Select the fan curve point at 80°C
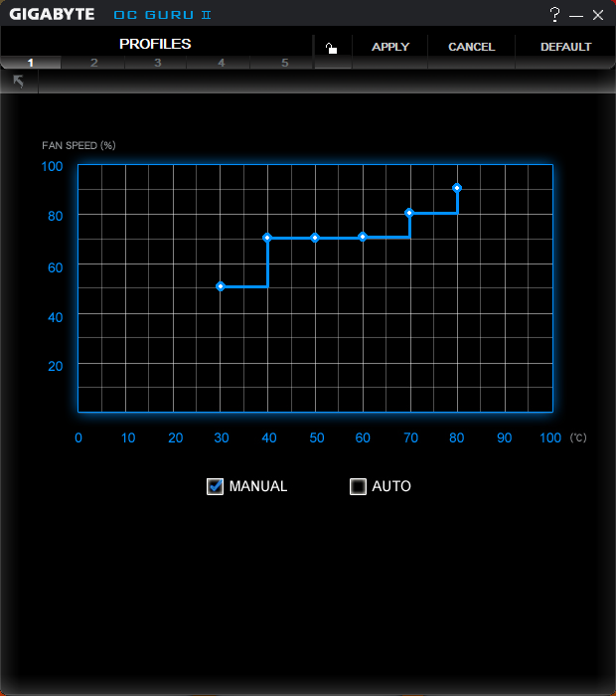Viewport: 616px width, 696px height. point(457,188)
